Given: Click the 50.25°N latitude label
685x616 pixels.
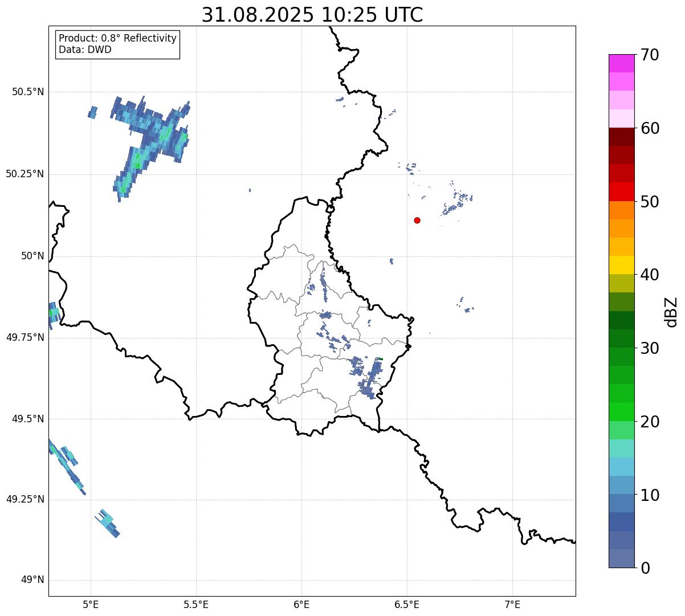Looking at the screenshot, I should 25,174.
